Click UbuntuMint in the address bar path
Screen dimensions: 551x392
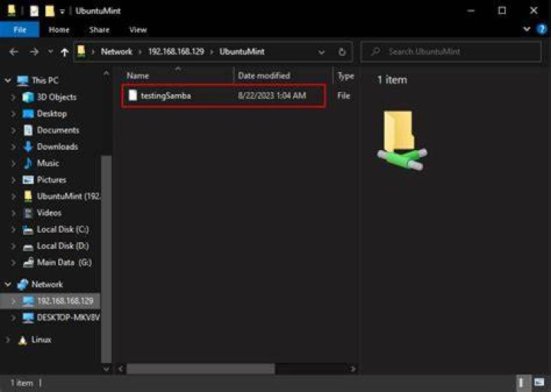pyautogui.click(x=242, y=52)
